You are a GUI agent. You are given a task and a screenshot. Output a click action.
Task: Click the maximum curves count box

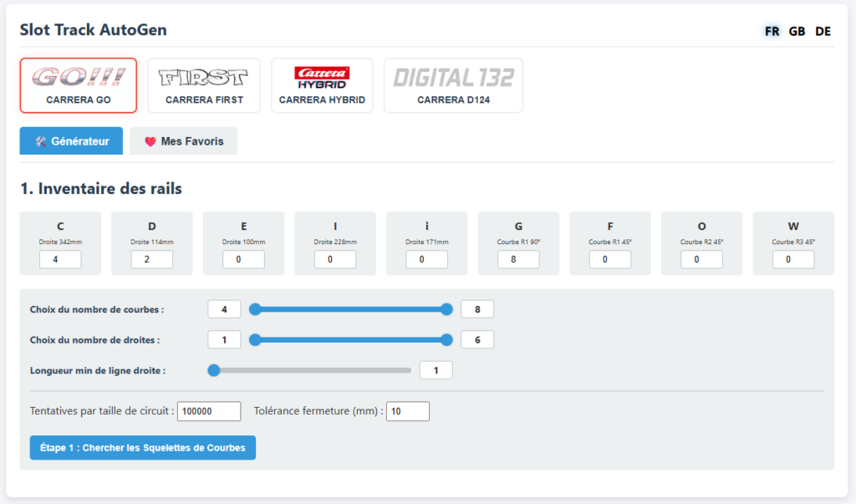click(x=477, y=309)
